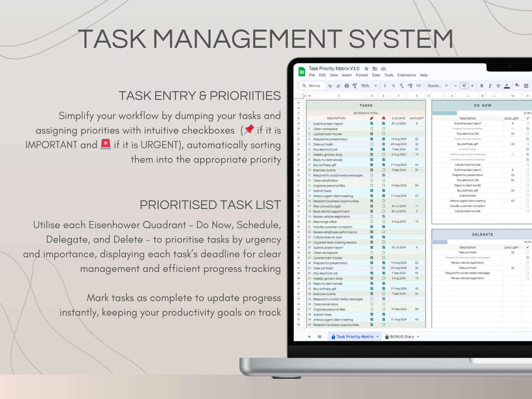Toggle Bold formatting

coord(482,86)
